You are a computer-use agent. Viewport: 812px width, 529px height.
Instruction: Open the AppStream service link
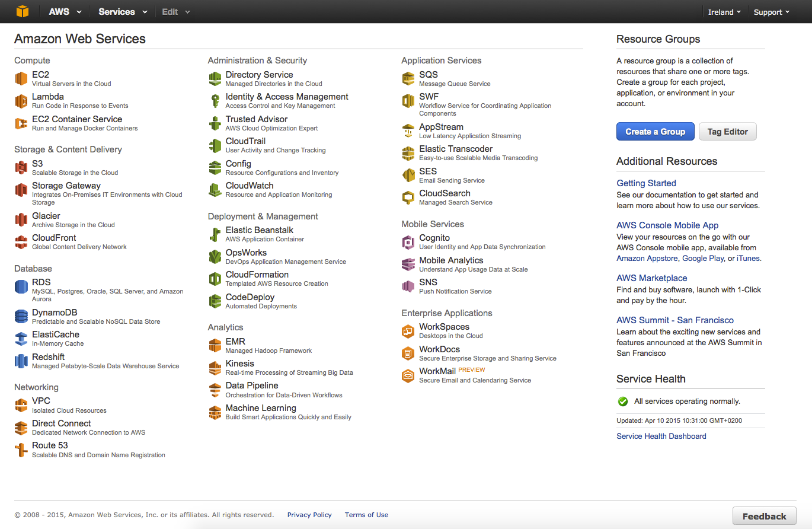442,127
